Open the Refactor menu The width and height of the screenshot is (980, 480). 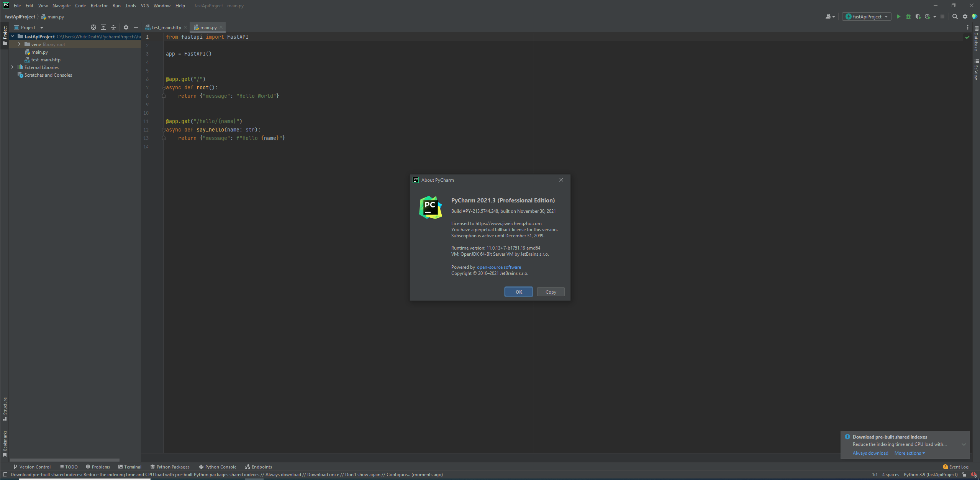click(99, 6)
